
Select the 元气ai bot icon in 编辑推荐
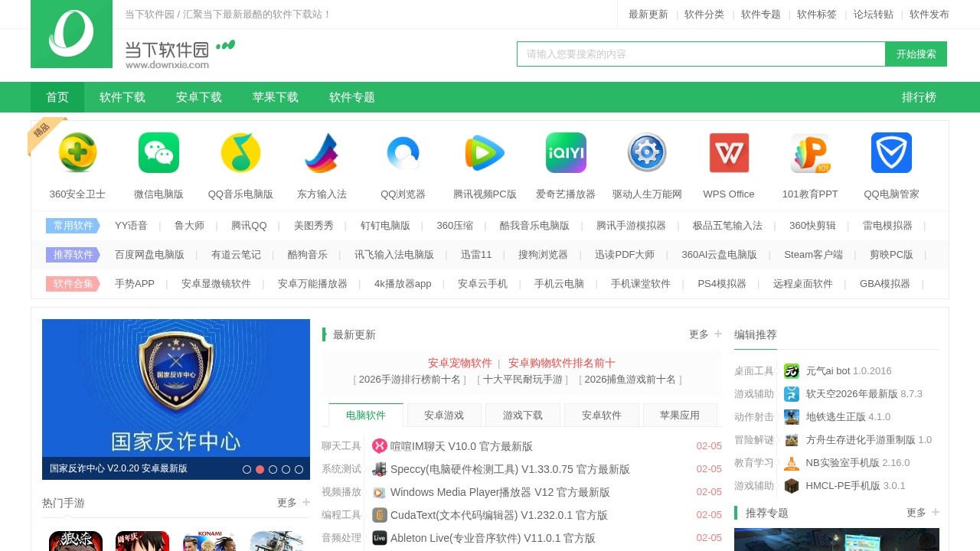(x=791, y=370)
